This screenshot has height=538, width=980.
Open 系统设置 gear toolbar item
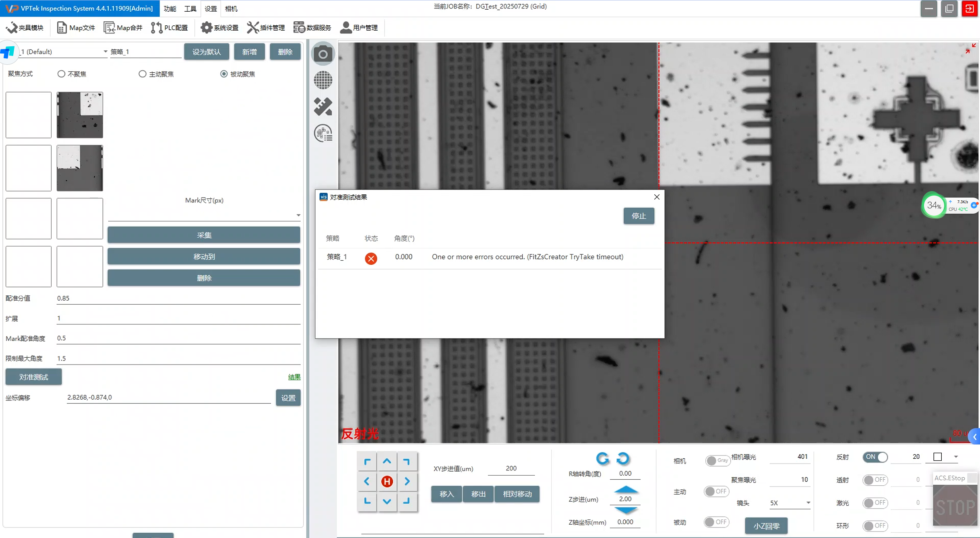(220, 27)
